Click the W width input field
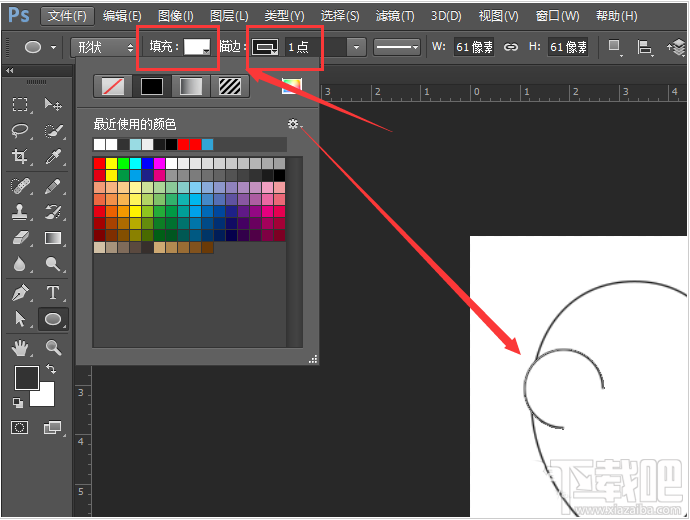 474,47
